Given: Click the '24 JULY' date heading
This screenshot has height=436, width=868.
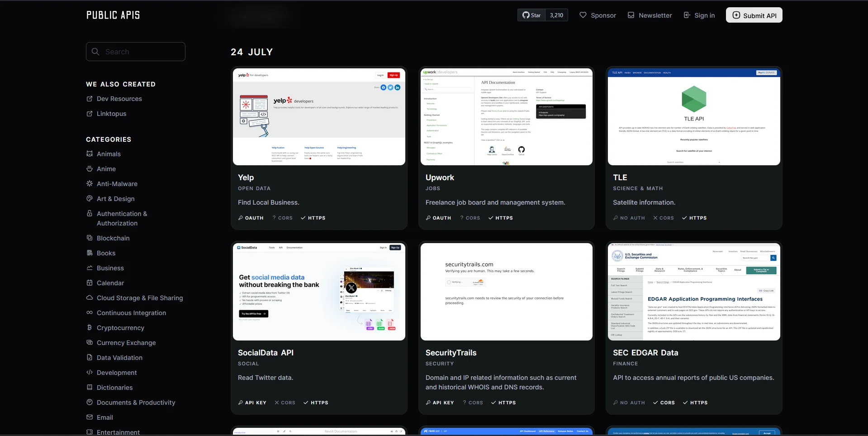Looking at the screenshot, I should (x=252, y=52).
